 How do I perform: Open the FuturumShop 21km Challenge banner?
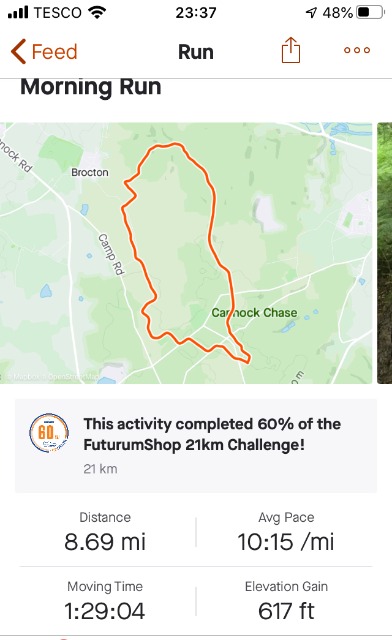(196, 446)
